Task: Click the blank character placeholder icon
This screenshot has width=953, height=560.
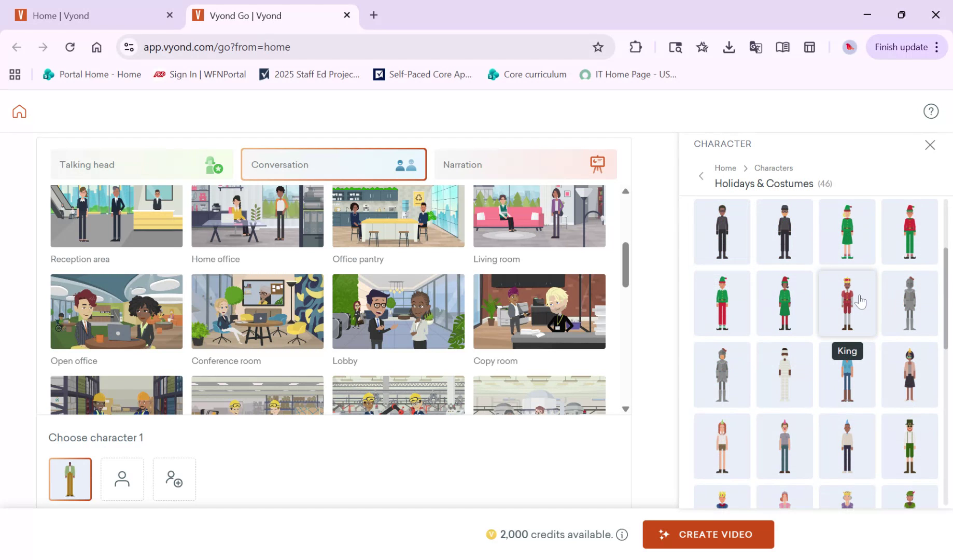Action: (x=122, y=479)
